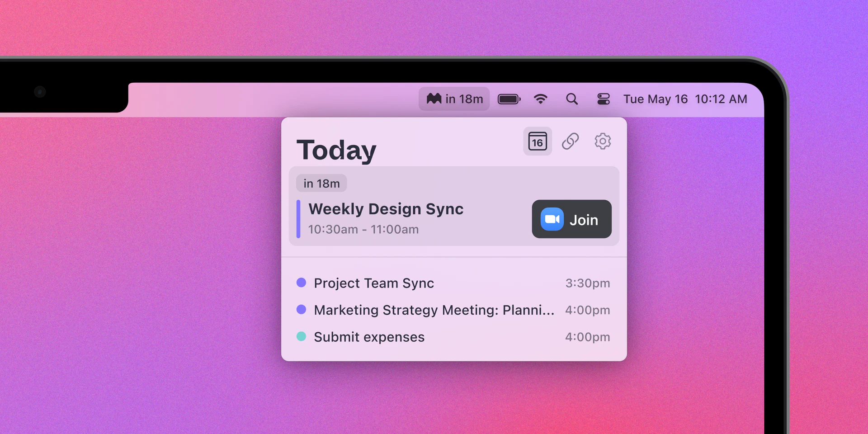Screen dimensions: 868x434
Task: Open Marketing Strategy Meeting event
Action: click(434, 310)
